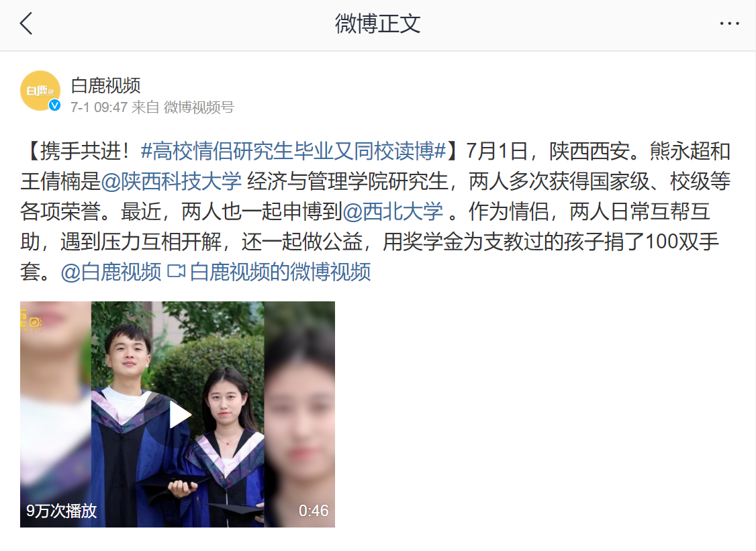Image resolution: width=756 pixels, height=551 pixels.
Task: Click the blue verified badge on avatar
Action: coord(54,105)
